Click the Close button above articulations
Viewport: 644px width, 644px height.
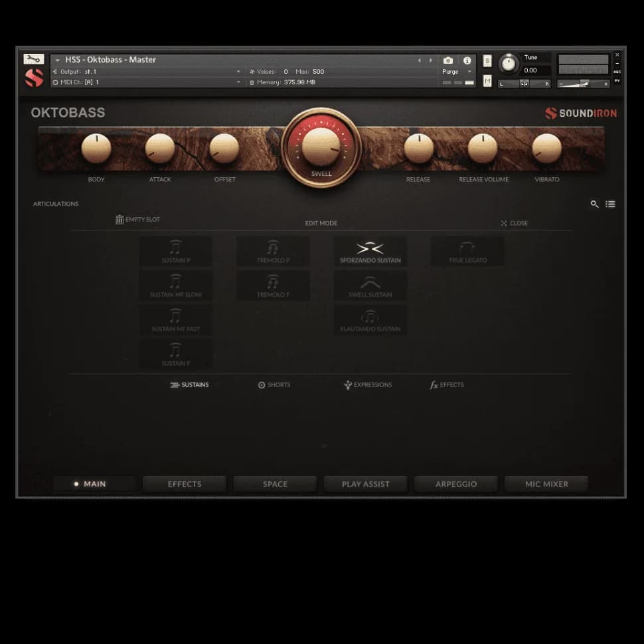(515, 223)
